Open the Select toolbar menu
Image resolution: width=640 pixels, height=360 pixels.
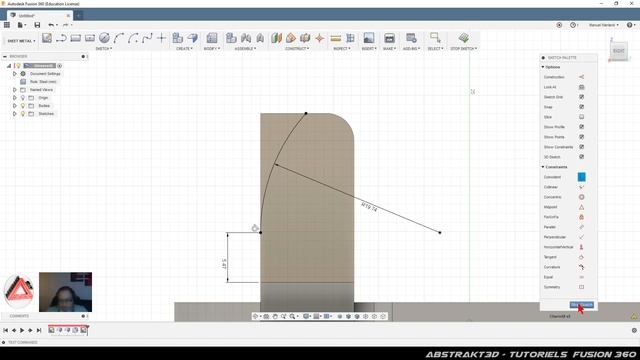pos(435,49)
